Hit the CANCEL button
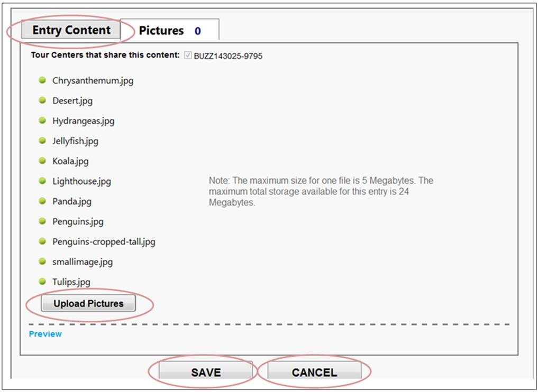539x392 pixels. tap(314, 372)
